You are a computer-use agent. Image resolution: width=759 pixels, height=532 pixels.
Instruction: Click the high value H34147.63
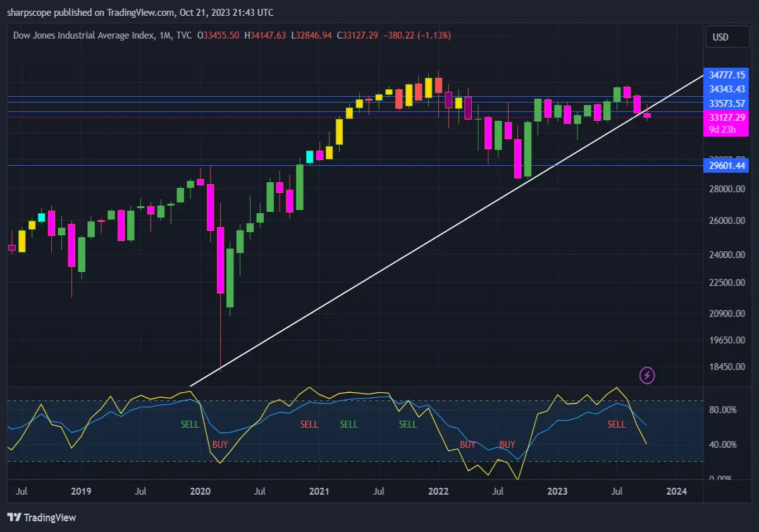pyautogui.click(x=266, y=35)
